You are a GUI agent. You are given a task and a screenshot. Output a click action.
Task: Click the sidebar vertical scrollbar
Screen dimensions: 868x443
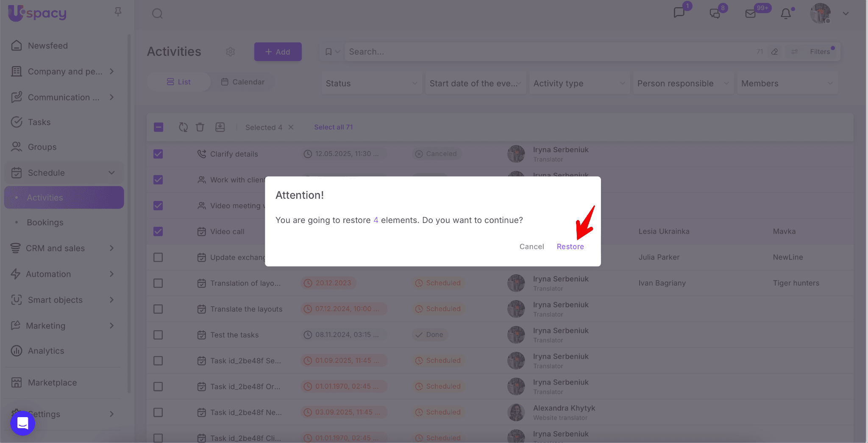coord(129,214)
